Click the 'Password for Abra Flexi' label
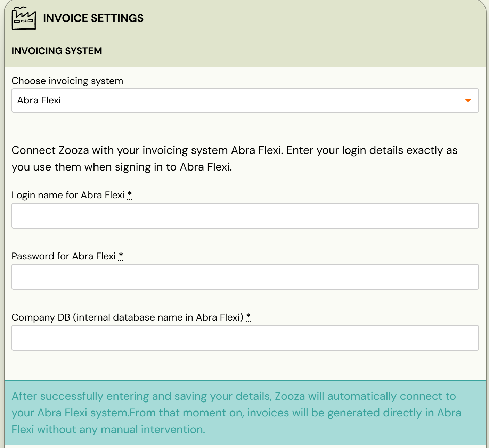This screenshot has width=489, height=448. [64, 256]
